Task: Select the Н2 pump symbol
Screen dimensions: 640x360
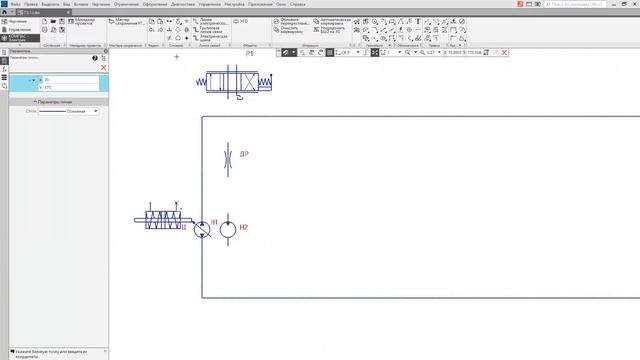Action: 228,229
